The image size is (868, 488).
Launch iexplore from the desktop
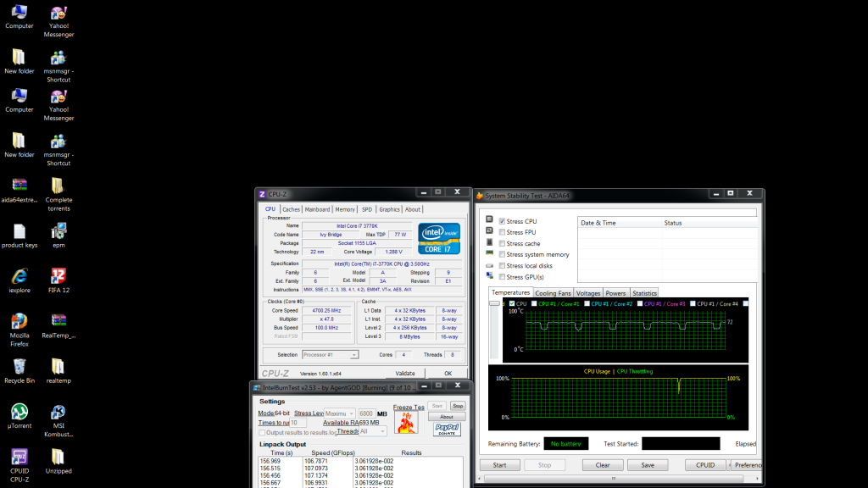point(19,276)
